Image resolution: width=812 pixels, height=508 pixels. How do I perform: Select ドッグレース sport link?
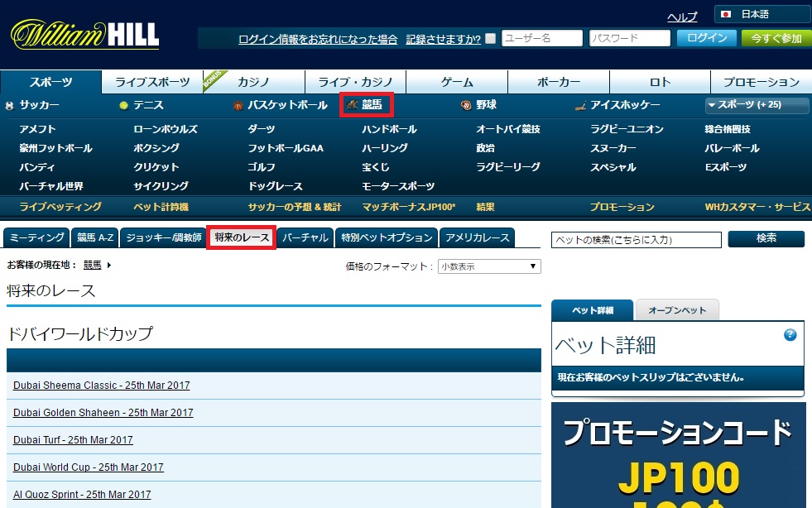pos(276,186)
